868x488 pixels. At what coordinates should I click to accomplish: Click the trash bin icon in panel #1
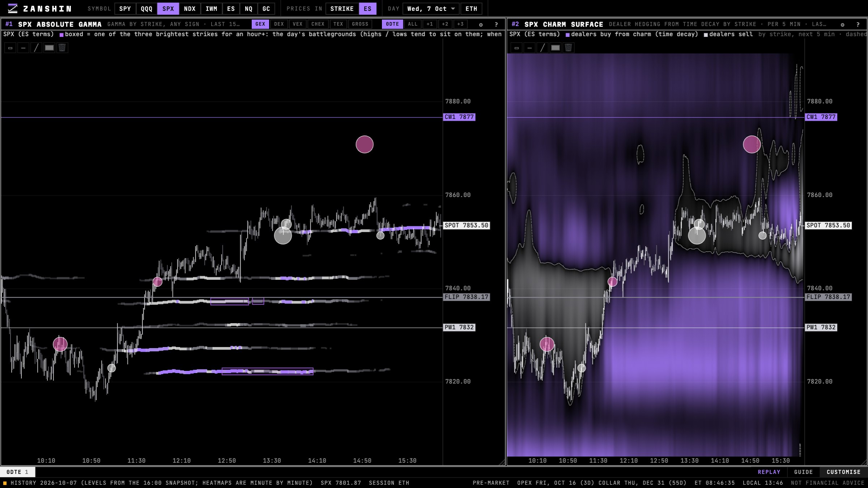click(x=62, y=48)
